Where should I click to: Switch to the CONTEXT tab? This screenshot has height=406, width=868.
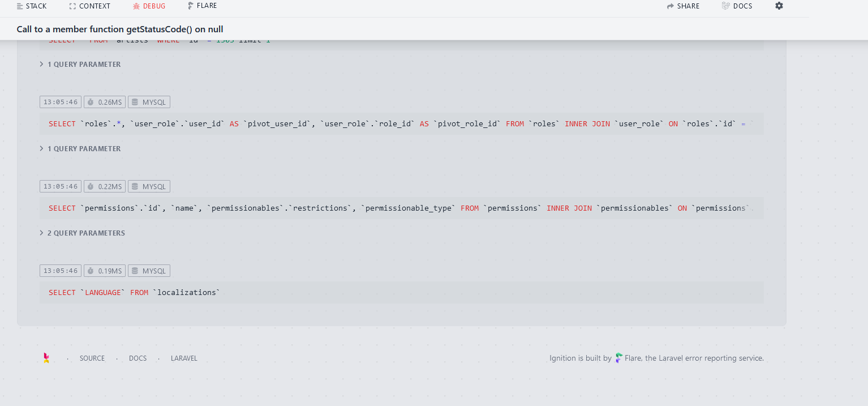pyautogui.click(x=89, y=6)
